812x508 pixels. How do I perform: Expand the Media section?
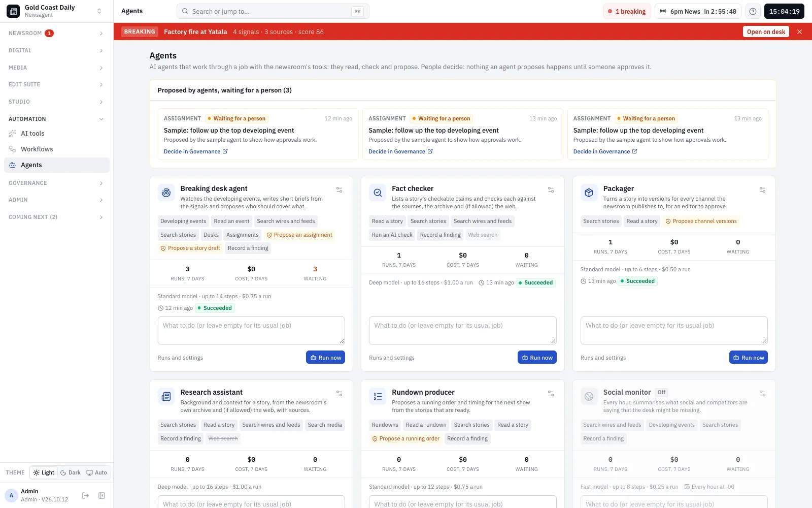tap(57, 68)
